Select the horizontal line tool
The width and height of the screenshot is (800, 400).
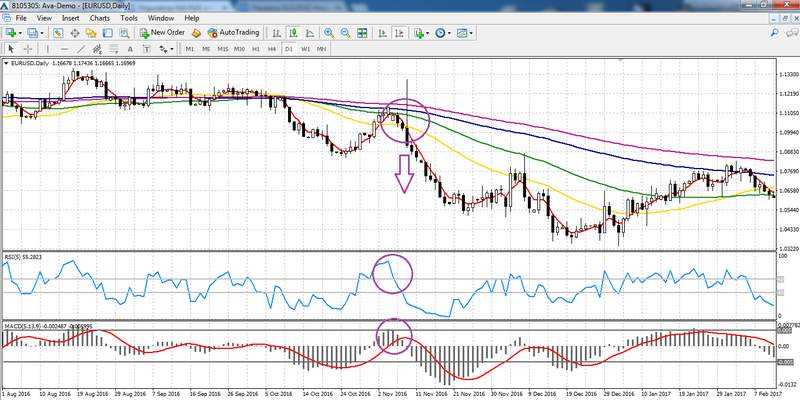64,48
